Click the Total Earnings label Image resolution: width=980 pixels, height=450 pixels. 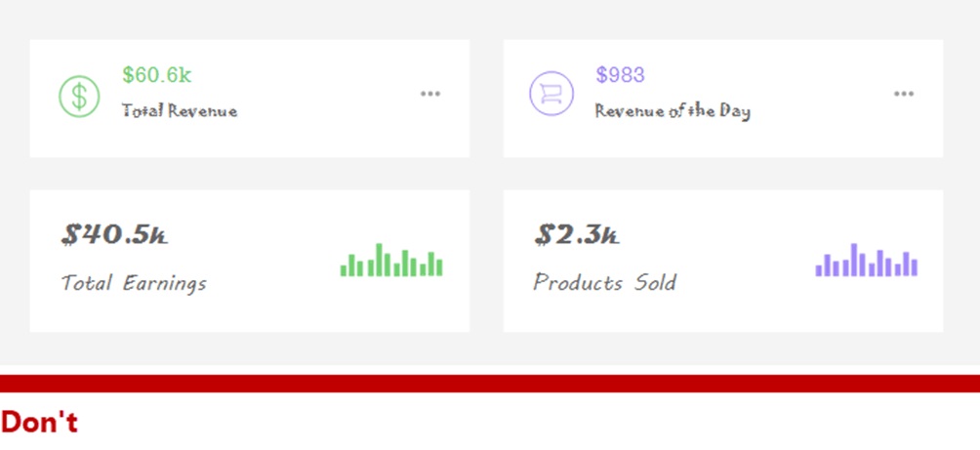[134, 283]
